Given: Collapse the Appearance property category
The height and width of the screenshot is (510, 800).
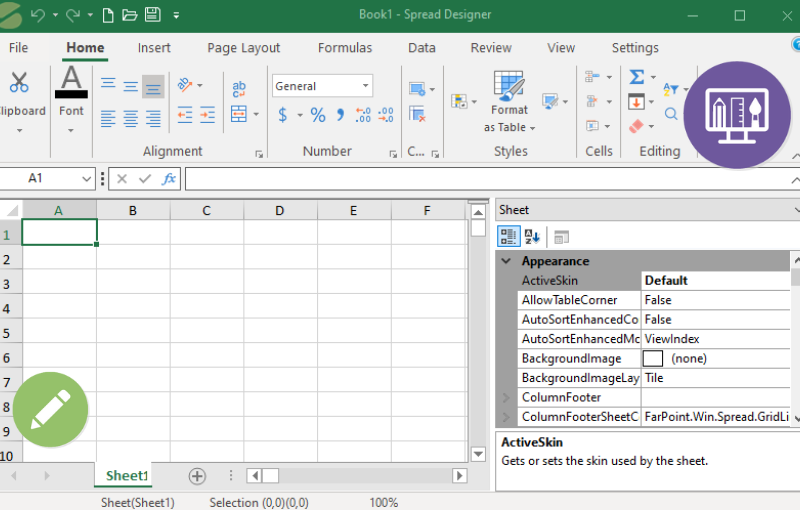Looking at the screenshot, I should coord(506,261).
